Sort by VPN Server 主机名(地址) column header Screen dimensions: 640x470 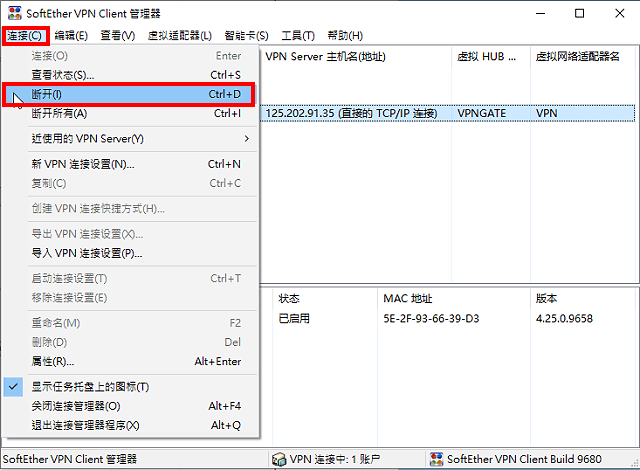(356, 56)
